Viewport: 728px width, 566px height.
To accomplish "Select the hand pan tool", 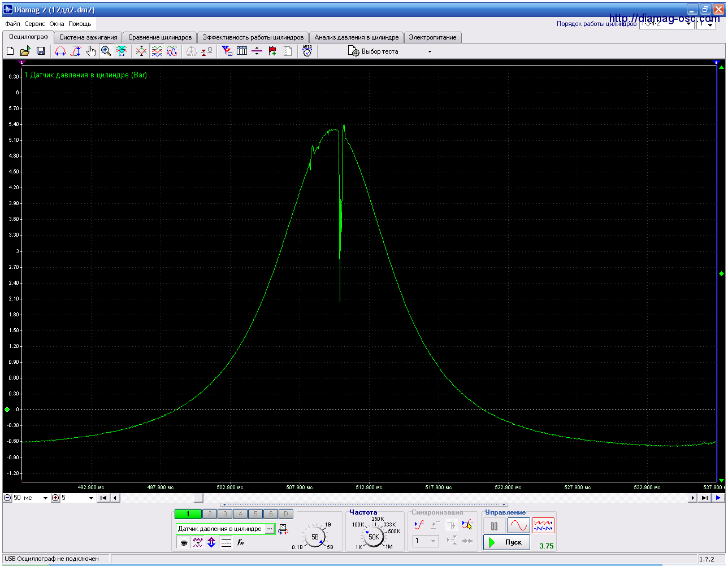I will [91, 51].
